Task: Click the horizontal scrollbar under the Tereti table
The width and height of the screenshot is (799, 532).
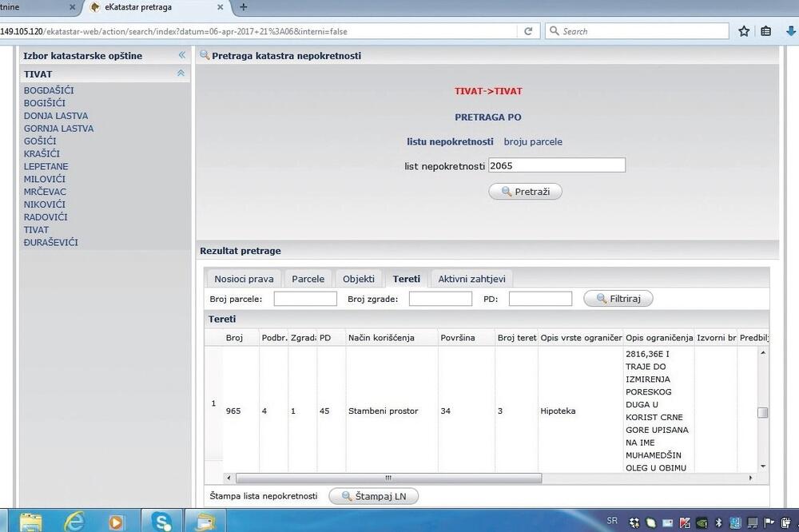Action: (x=388, y=478)
